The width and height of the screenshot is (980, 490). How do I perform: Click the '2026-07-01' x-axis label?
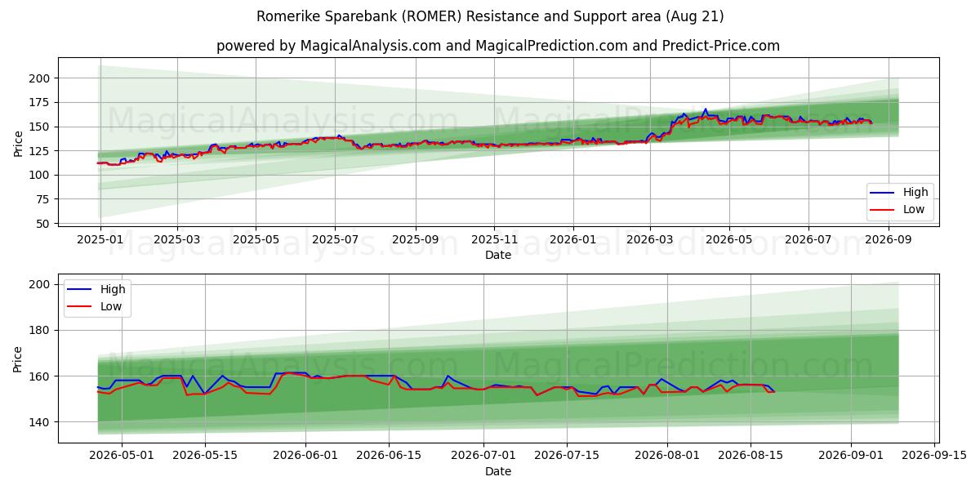(x=483, y=456)
